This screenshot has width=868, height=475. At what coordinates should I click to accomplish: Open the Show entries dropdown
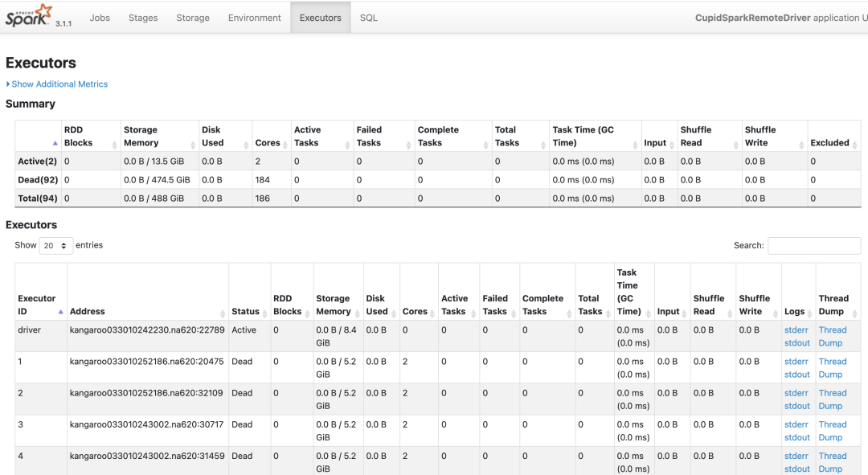55,246
